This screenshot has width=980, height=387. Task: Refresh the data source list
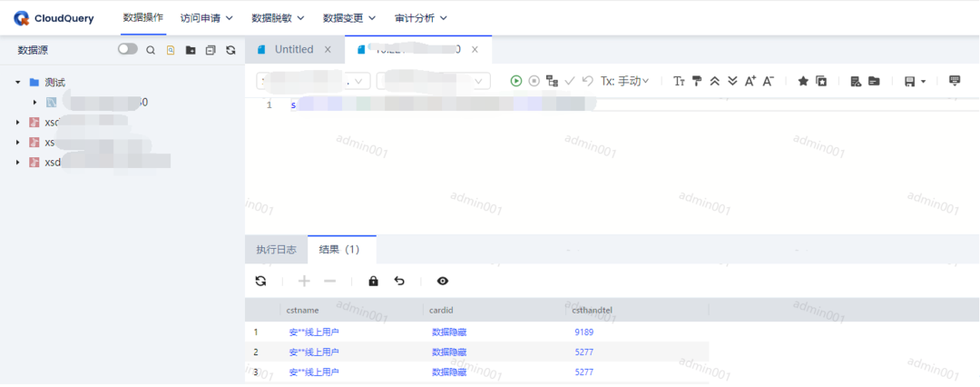point(230,50)
